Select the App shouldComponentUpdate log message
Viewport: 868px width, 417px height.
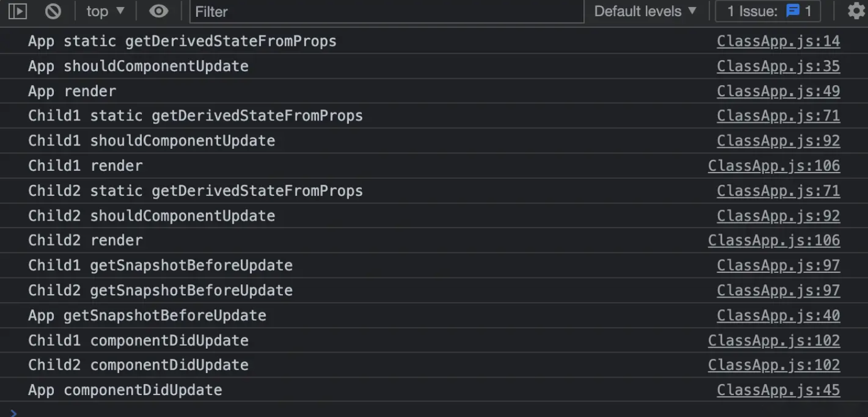pos(138,66)
